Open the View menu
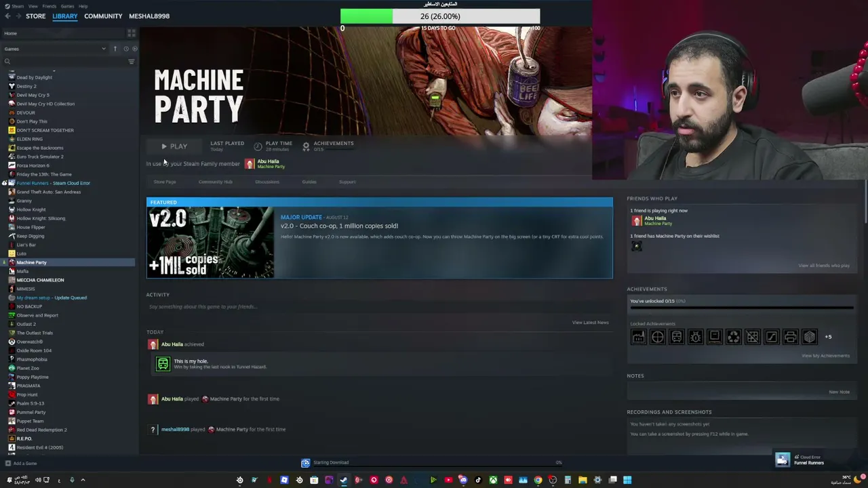The height and width of the screenshot is (488, 868). click(33, 6)
